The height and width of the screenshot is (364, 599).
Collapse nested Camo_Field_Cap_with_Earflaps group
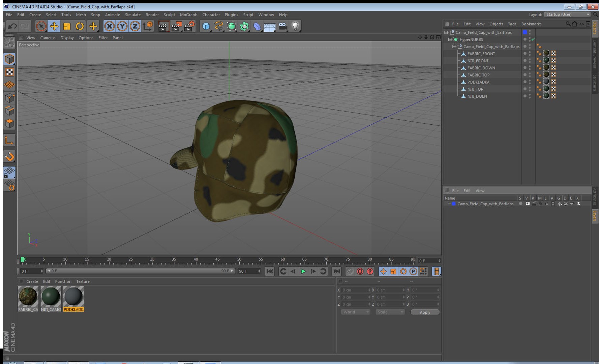pyautogui.click(x=454, y=47)
